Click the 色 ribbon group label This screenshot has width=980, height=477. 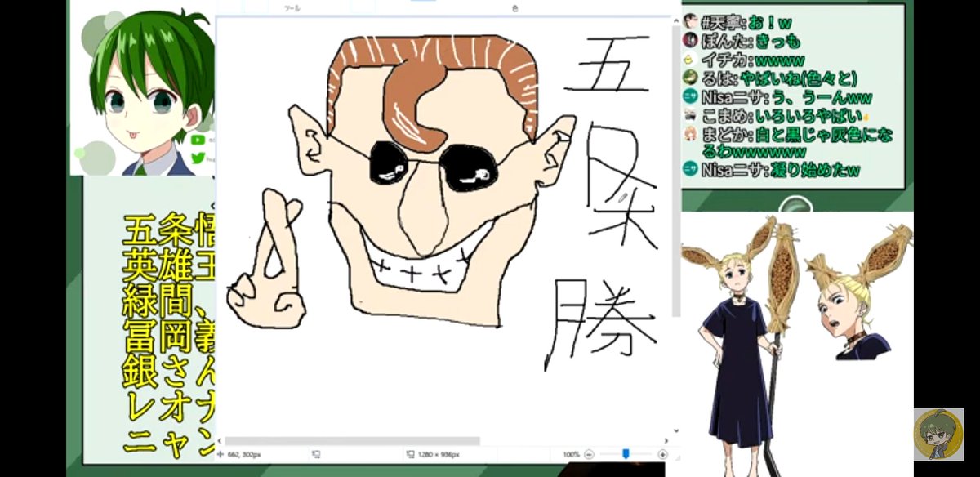point(515,8)
